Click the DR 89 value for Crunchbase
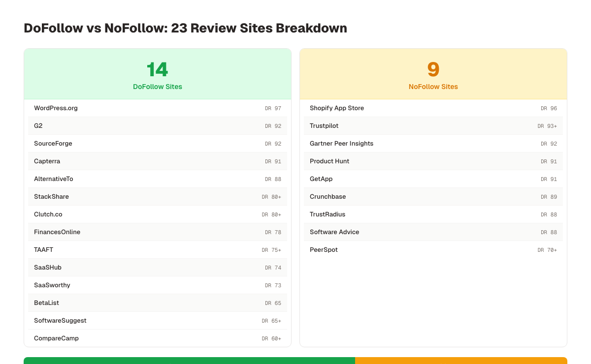 [549, 197]
